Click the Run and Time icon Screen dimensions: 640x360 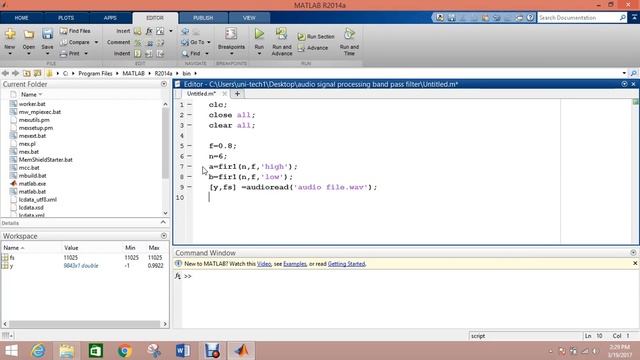coord(349,34)
